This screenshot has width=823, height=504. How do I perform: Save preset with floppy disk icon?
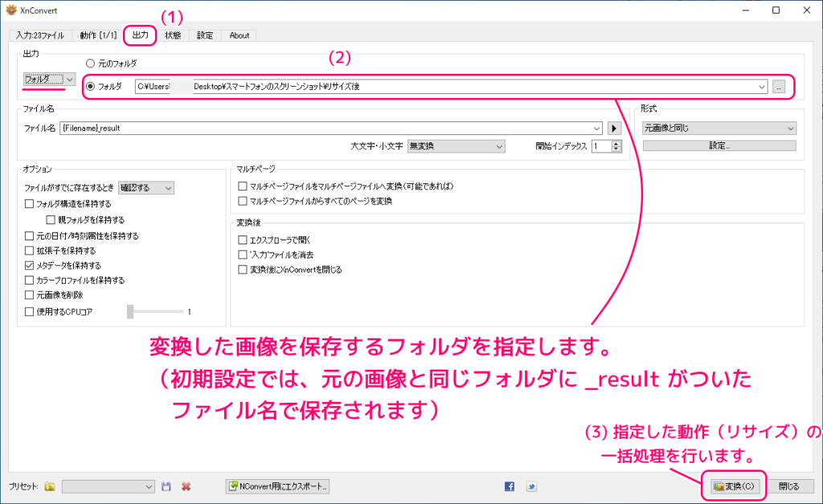click(x=166, y=486)
